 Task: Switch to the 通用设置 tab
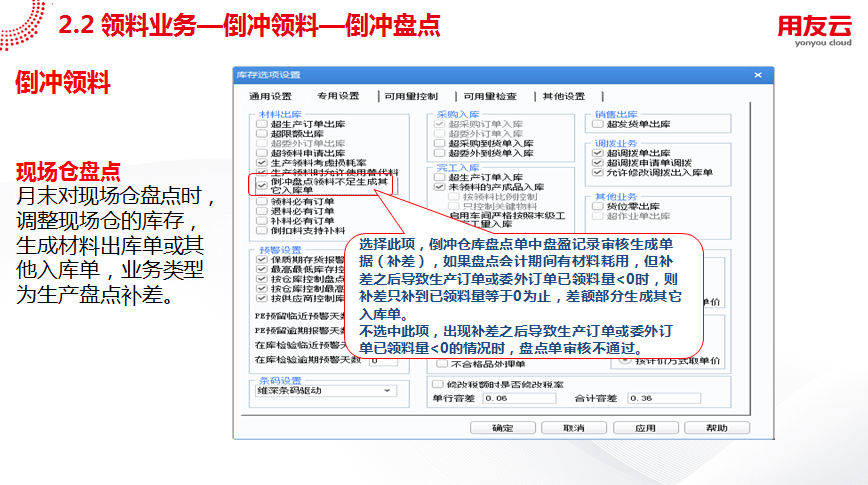point(270,96)
